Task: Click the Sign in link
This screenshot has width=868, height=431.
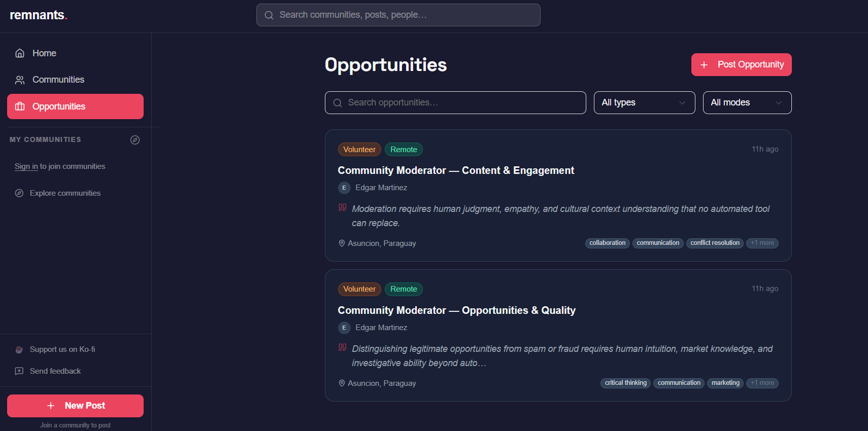Action: point(26,166)
